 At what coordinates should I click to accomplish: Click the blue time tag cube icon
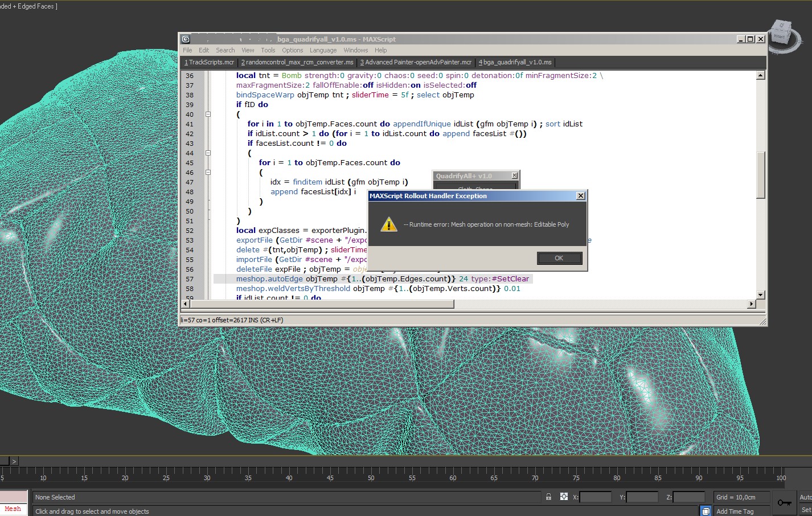(705, 510)
